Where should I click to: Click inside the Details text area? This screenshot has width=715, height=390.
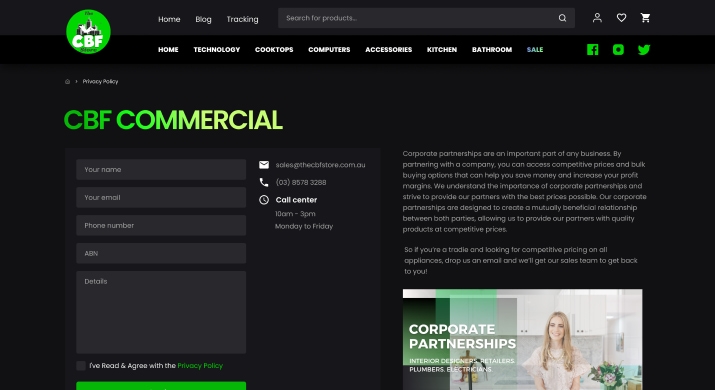click(161, 312)
